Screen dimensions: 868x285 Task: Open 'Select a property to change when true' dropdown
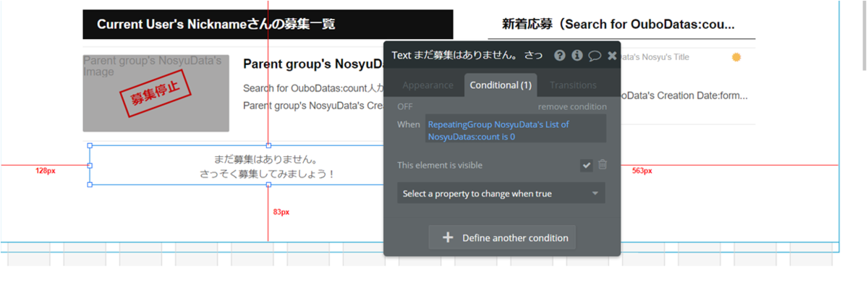pyautogui.click(x=501, y=194)
